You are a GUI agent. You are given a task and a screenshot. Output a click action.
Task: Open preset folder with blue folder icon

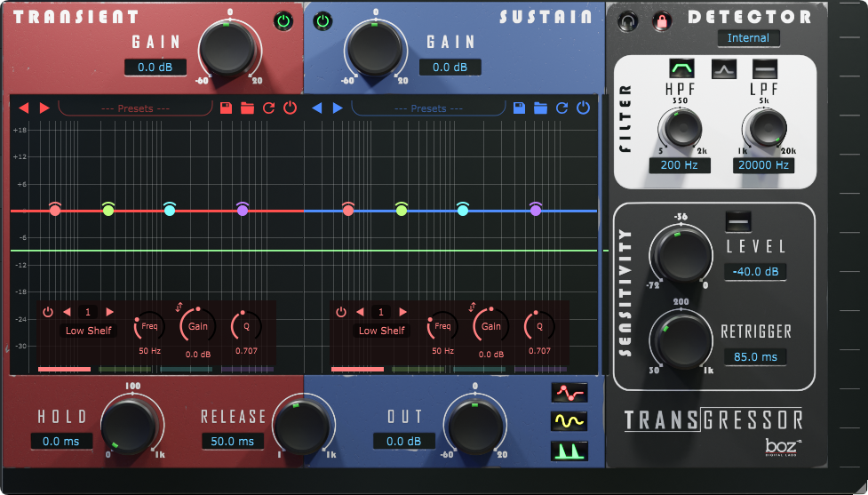[x=540, y=108]
